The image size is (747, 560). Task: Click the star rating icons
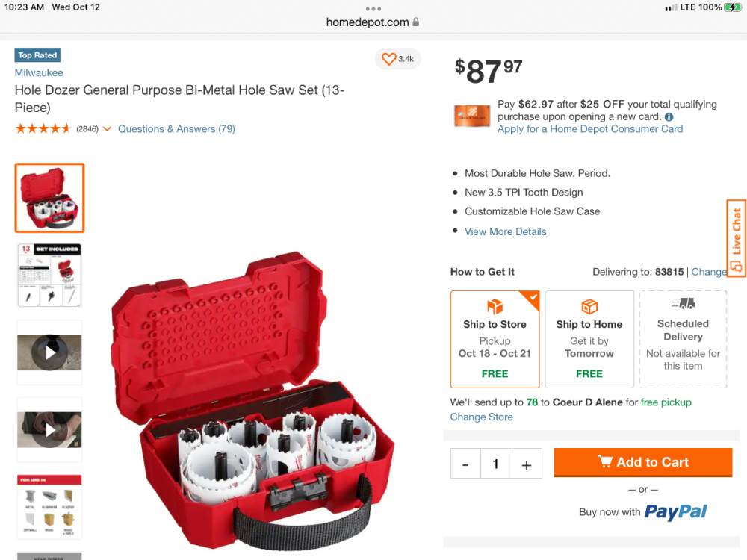[x=43, y=129]
